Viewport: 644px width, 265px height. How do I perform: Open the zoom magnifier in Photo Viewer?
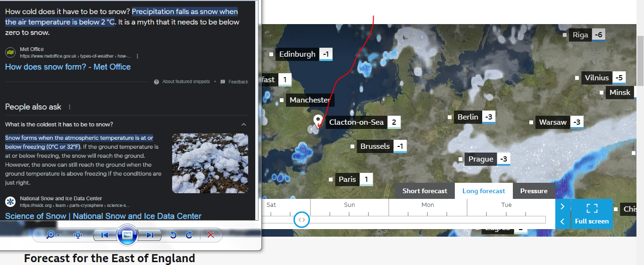click(50, 235)
